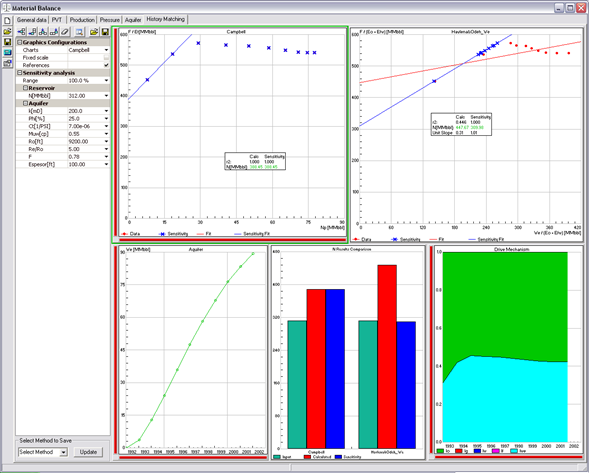Click the Open folder icon in left sidebar
This screenshot has height=473, width=589.
click(x=7, y=31)
